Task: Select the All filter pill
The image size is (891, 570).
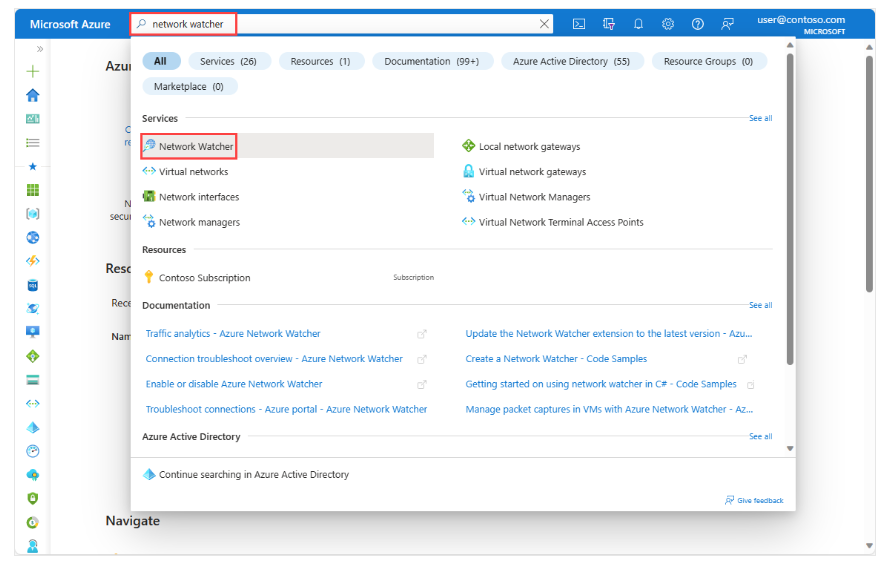Action: click(x=161, y=61)
